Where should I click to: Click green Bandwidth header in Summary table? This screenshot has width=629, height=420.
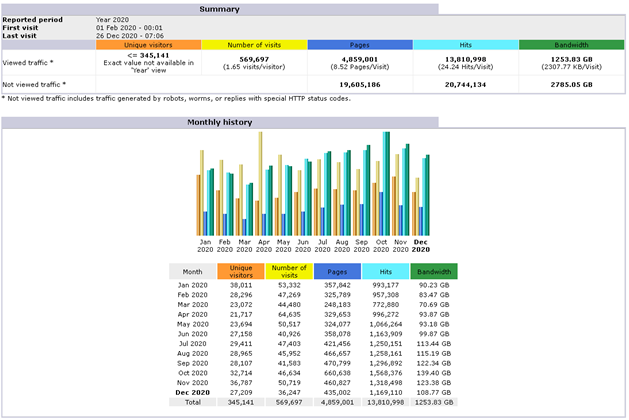pyautogui.click(x=571, y=45)
